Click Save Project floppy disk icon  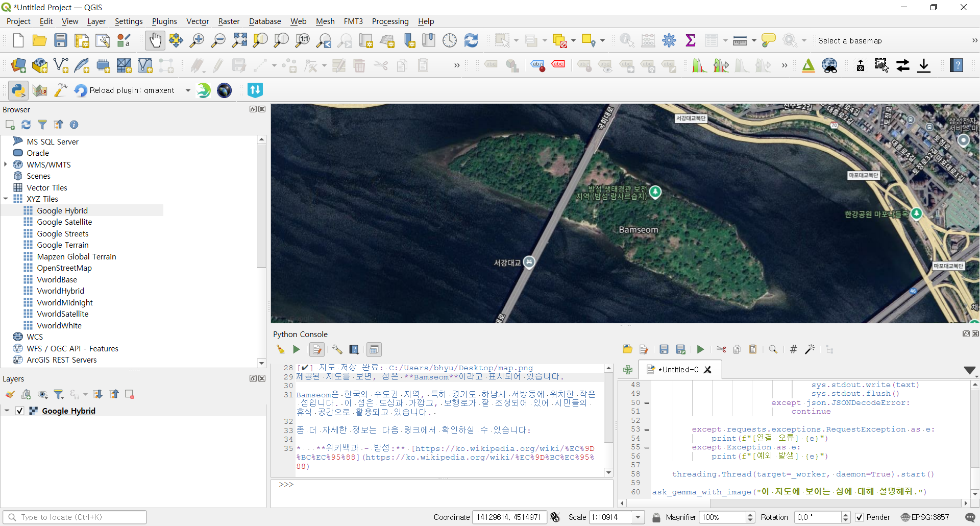(61, 40)
